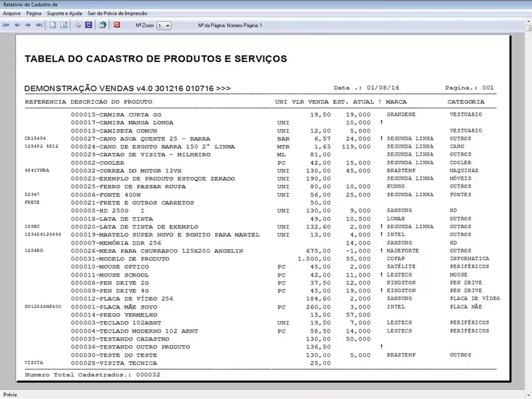Click the red exit preview icon
Screen dimensions: 532x399
[x=117, y=25]
